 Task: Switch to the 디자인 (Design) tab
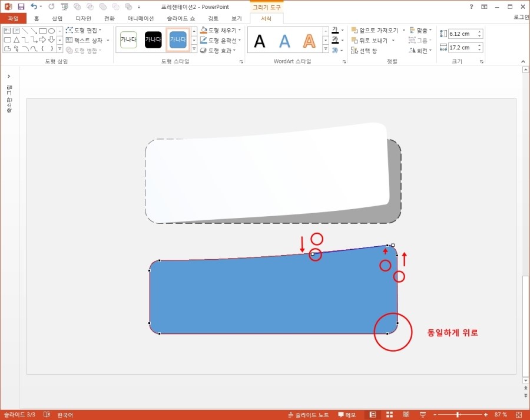[x=83, y=19]
